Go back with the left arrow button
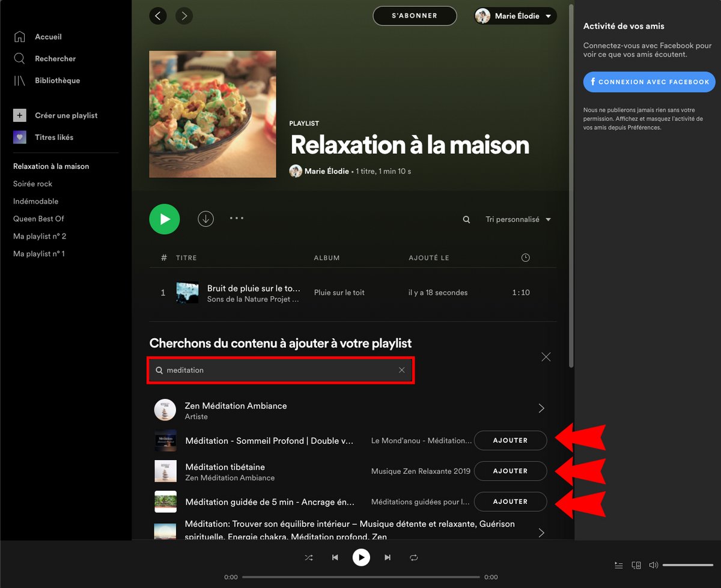721x588 pixels. click(158, 16)
